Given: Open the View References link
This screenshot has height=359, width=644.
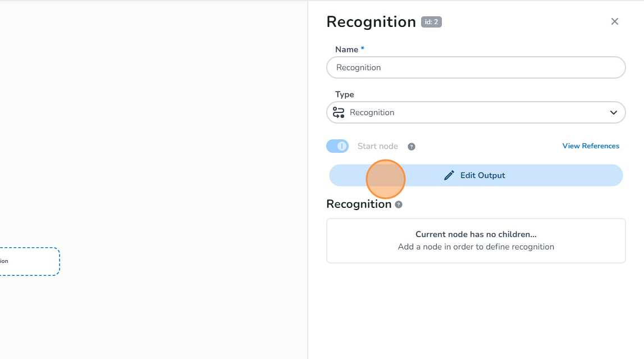Looking at the screenshot, I should pyautogui.click(x=590, y=146).
